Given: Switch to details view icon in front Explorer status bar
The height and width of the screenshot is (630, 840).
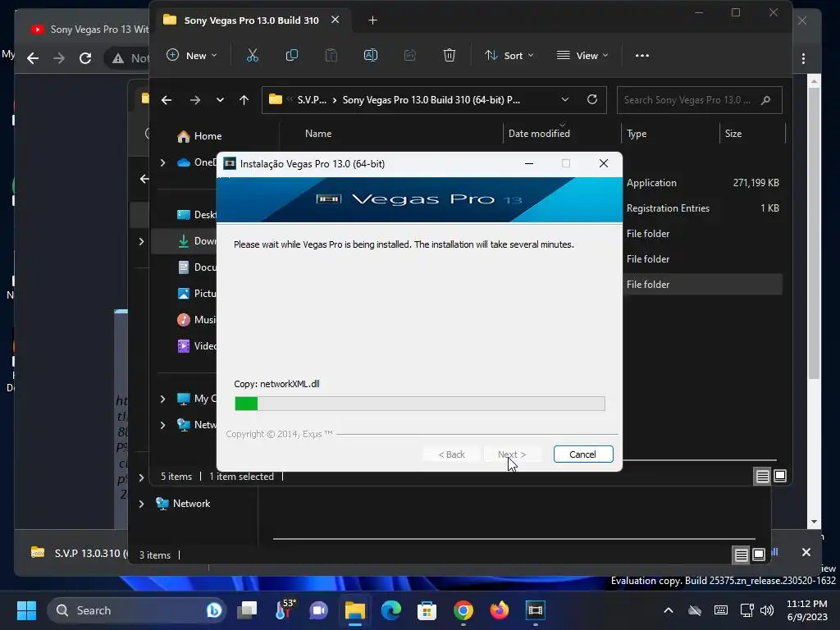Looking at the screenshot, I should click(x=762, y=476).
